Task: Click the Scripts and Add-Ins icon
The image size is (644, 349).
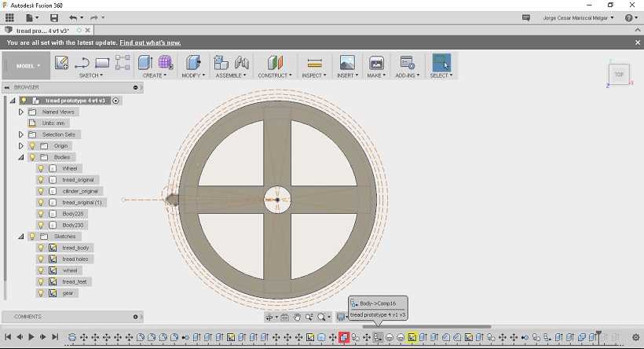Action: pyautogui.click(x=407, y=62)
